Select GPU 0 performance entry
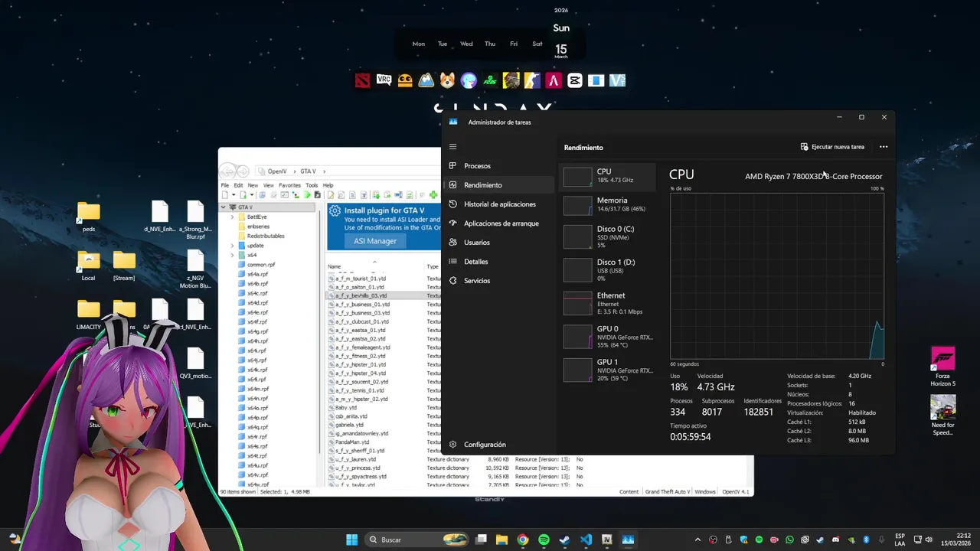980x551 pixels. tap(608, 337)
